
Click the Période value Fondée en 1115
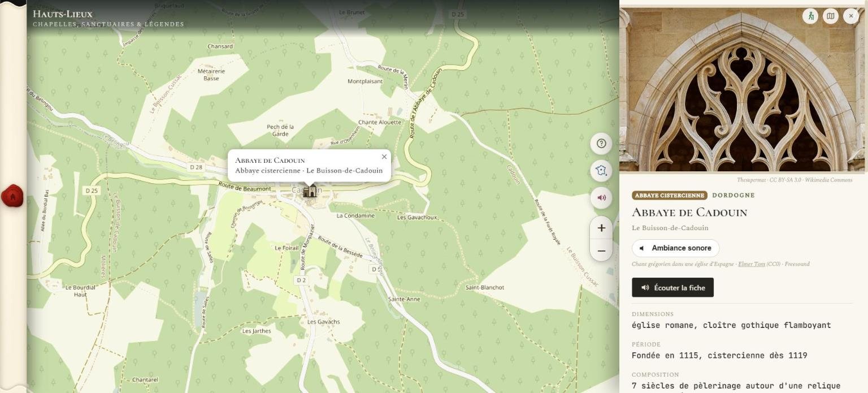coord(719,356)
